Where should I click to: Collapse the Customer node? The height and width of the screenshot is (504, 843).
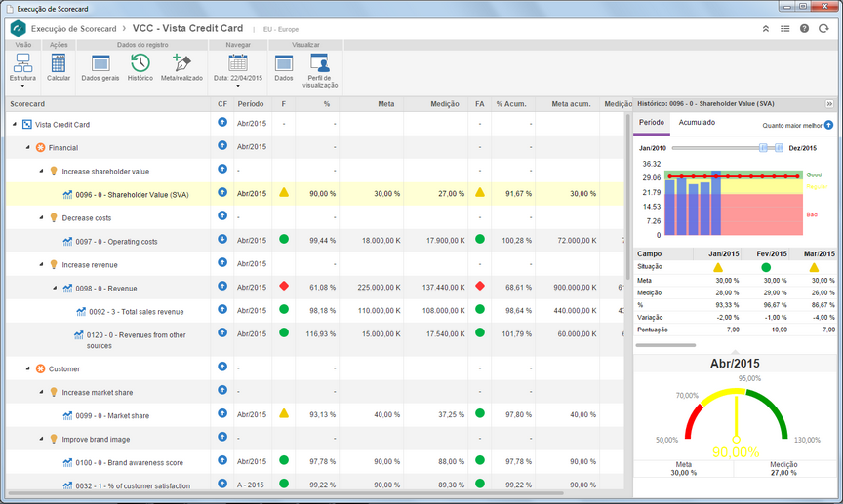[28, 368]
